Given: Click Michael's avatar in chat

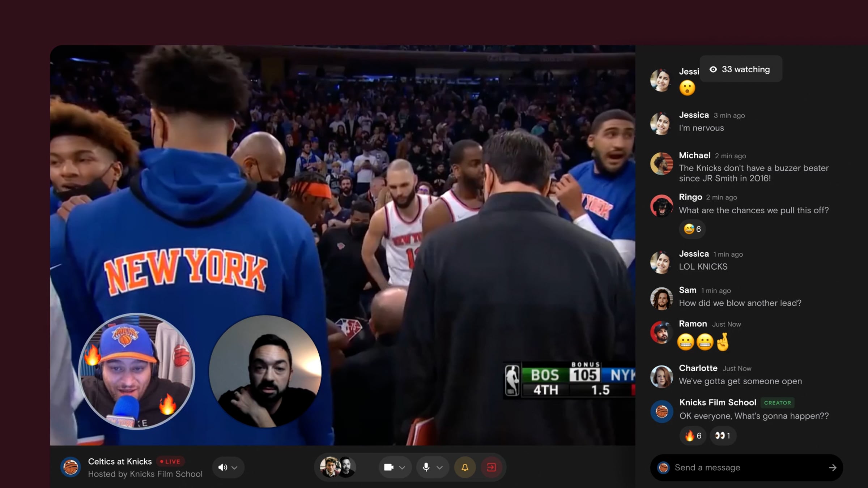Looking at the screenshot, I should point(661,163).
